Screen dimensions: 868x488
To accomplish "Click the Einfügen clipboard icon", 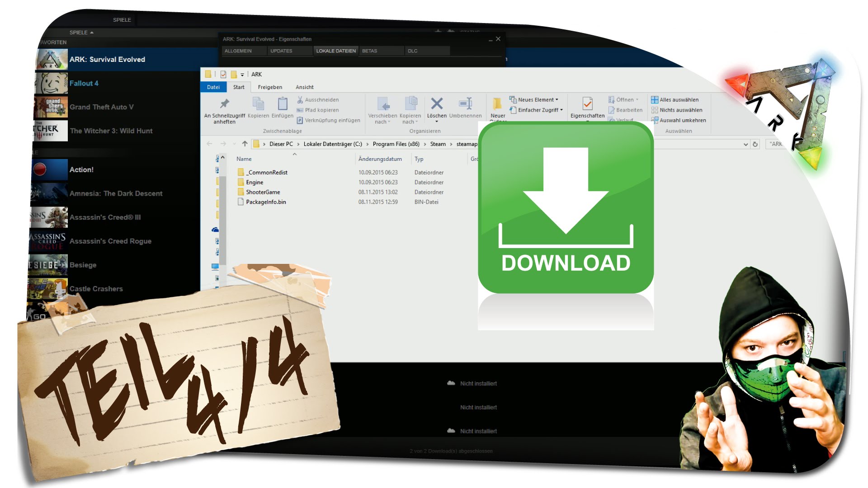I will (x=283, y=103).
